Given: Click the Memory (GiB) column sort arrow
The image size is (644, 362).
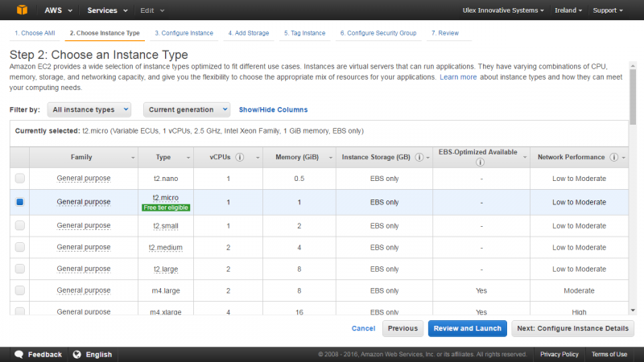Looking at the screenshot, I should tap(330, 158).
